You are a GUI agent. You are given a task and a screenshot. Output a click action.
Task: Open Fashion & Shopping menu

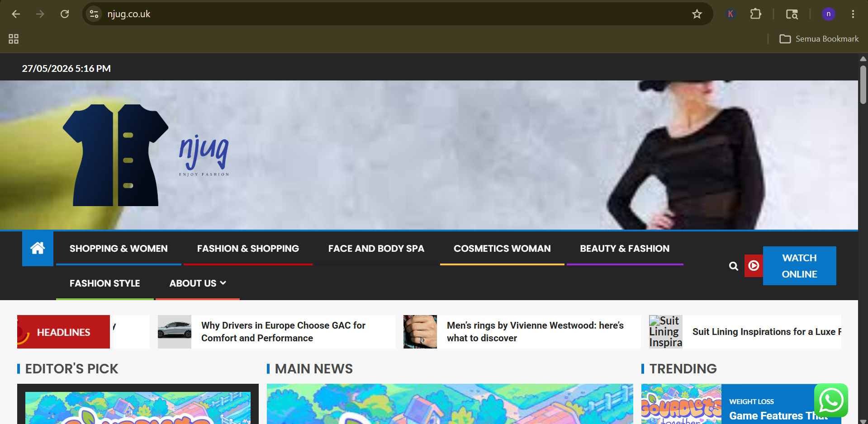(x=248, y=248)
